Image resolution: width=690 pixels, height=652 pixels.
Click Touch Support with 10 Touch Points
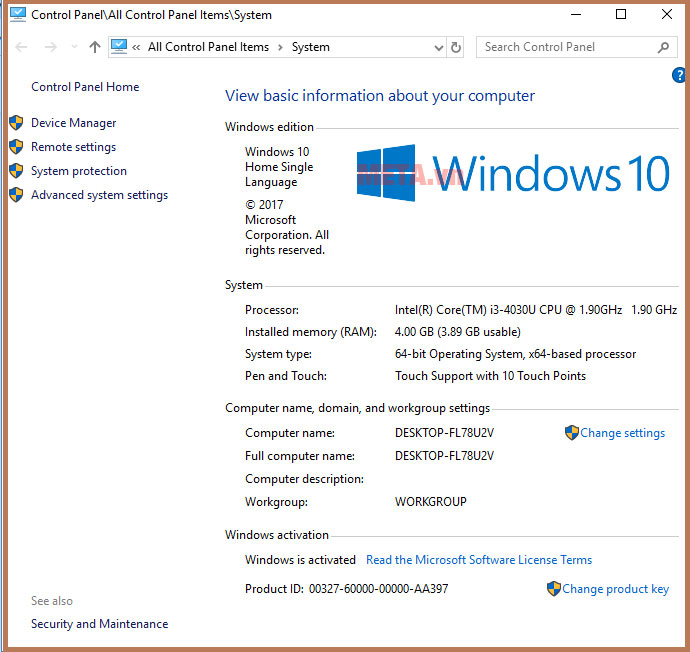pyautogui.click(x=490, y=376)
